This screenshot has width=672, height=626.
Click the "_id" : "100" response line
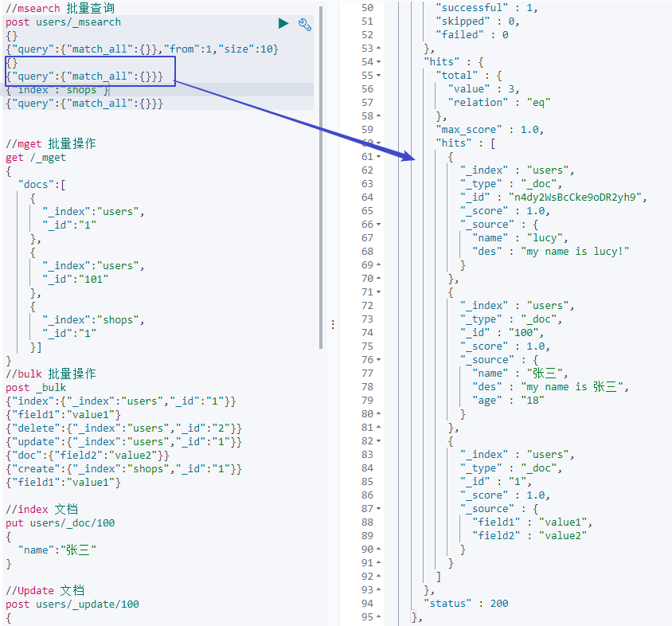502,333
